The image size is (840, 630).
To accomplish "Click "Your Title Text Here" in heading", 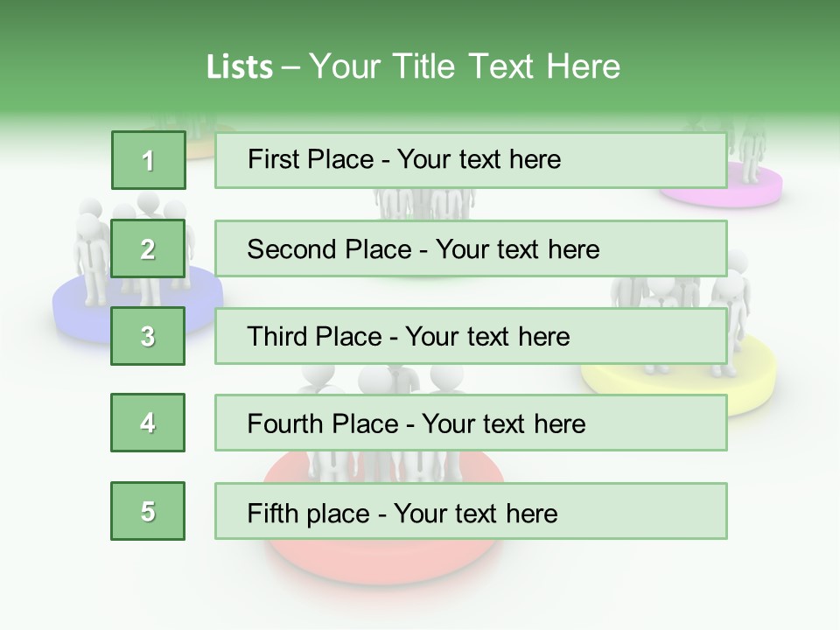I will 465,66.
